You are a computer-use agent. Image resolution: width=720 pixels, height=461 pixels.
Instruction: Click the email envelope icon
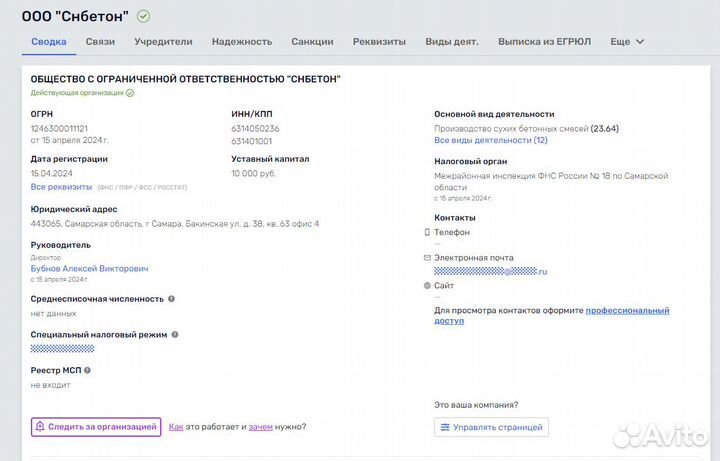pyautogui.click(x=427, y=258)
